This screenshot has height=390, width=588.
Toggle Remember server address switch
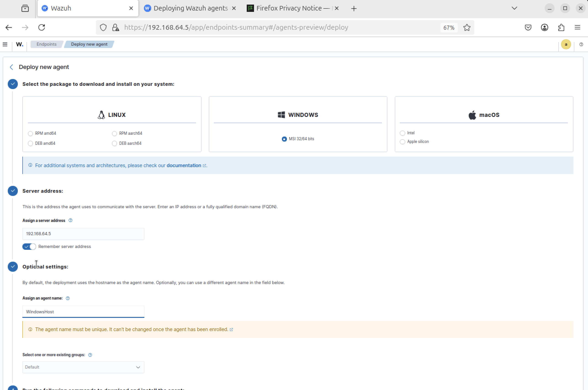tap(29, 246)
